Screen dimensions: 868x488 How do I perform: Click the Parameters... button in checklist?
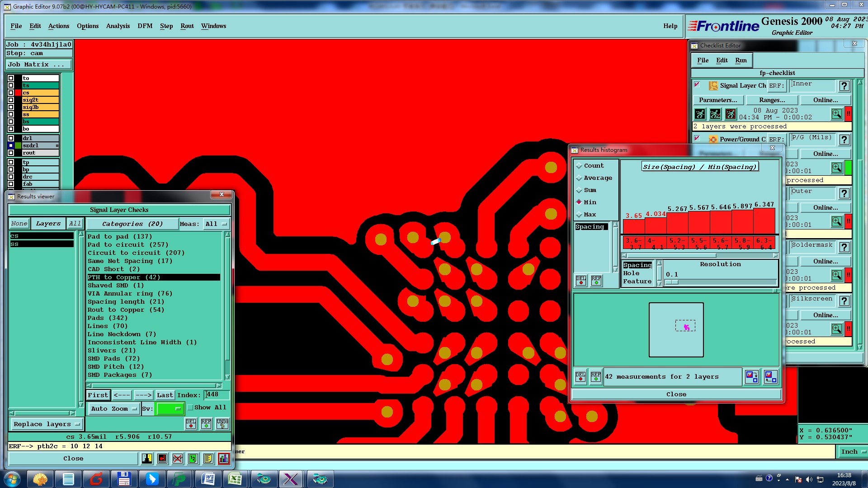717,100
